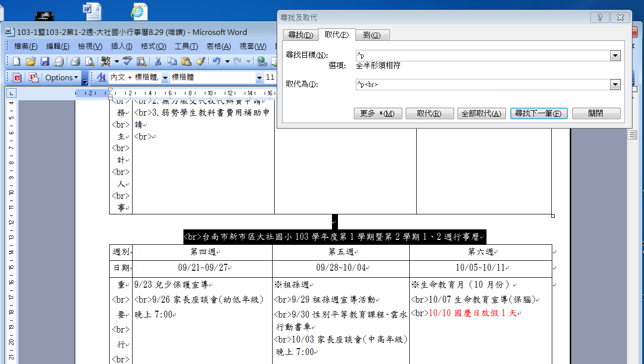Image resolution: width=644 pixels, height=364 pixels.
Task: Switch to the 尋找 tab
Action: point(301,35)
